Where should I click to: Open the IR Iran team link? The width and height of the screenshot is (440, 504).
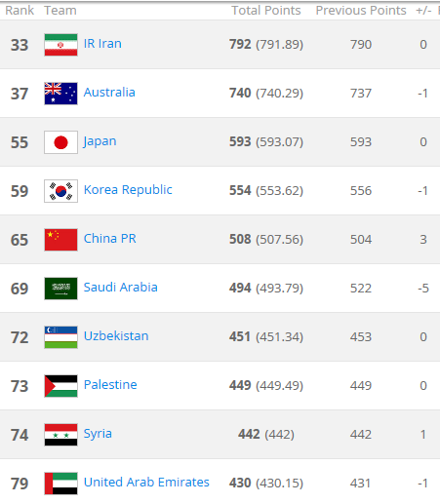tap(102, 44)
